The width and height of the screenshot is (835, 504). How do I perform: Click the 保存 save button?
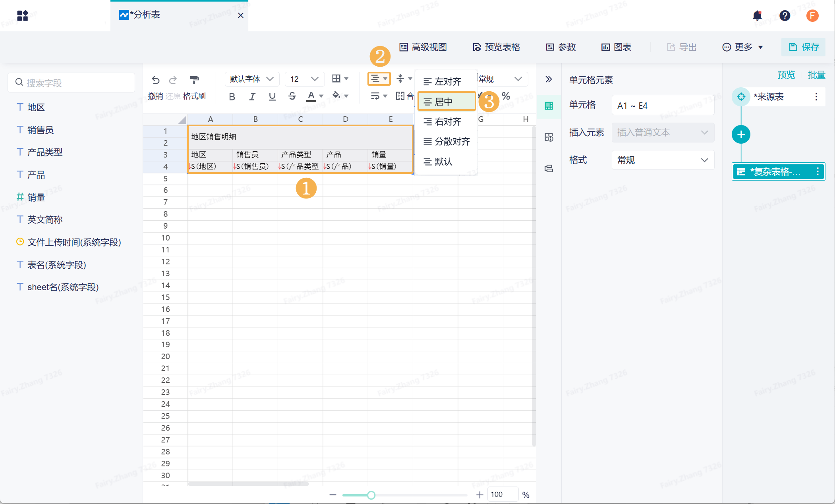pyautogui.click(x=803, y=47)
